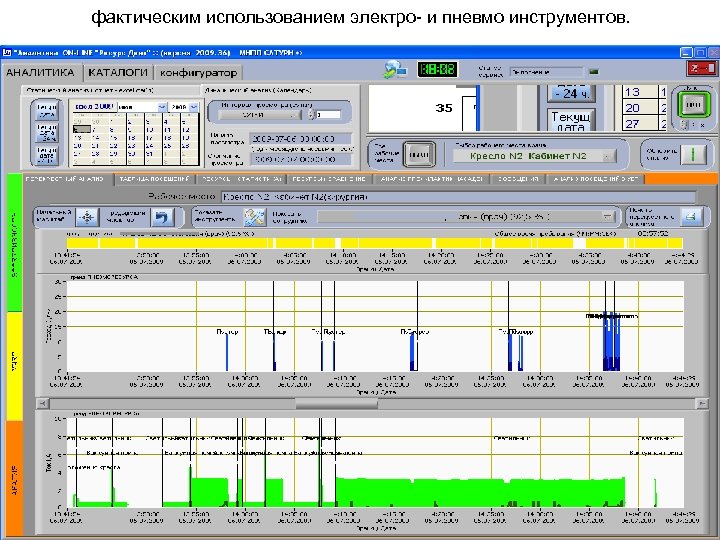This screenshot has width=720, height=540.
Task: Click the refresh list button
Action: pos(692,154)
